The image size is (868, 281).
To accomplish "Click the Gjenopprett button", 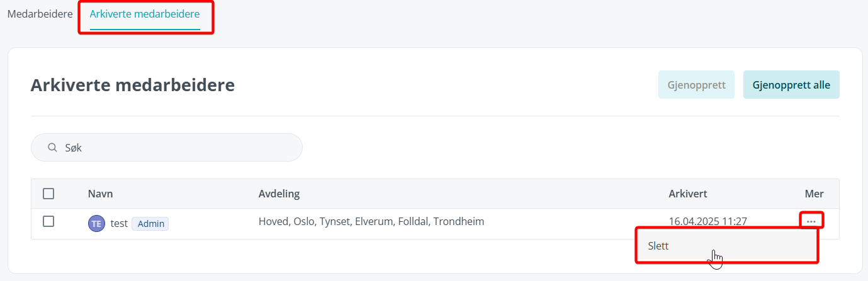I will 697,85.
